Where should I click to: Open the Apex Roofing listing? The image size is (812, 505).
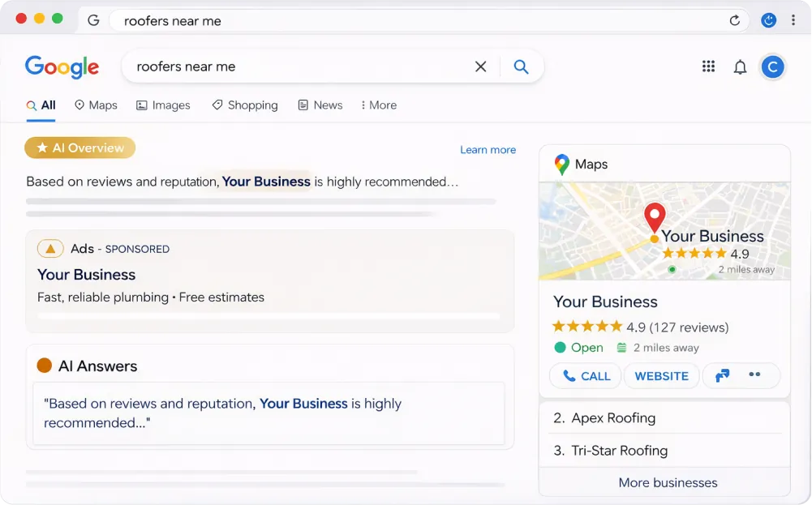pyautogui.click(x=613, y=418)
